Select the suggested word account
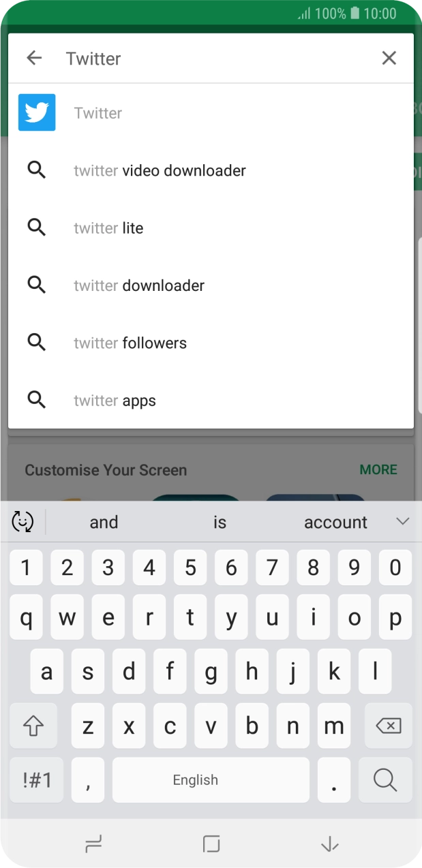422x868 pixels. pyautogui.click(x=335, y=521)
